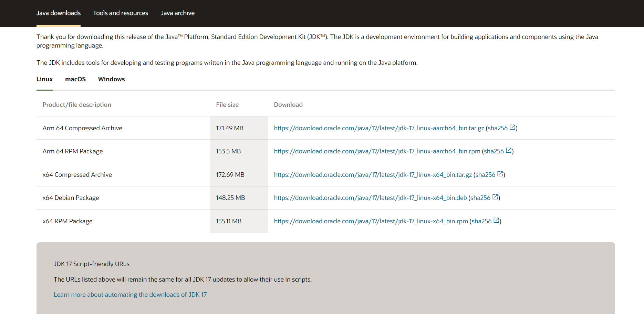Open sha256 text link for aarch64 tar.gz
Viewport: 644px width, 314px height.
coord(498,128)
